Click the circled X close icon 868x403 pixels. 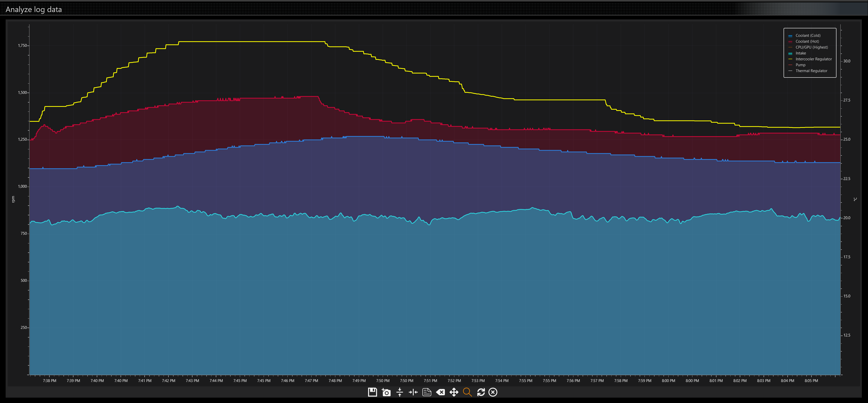(493, 392)
